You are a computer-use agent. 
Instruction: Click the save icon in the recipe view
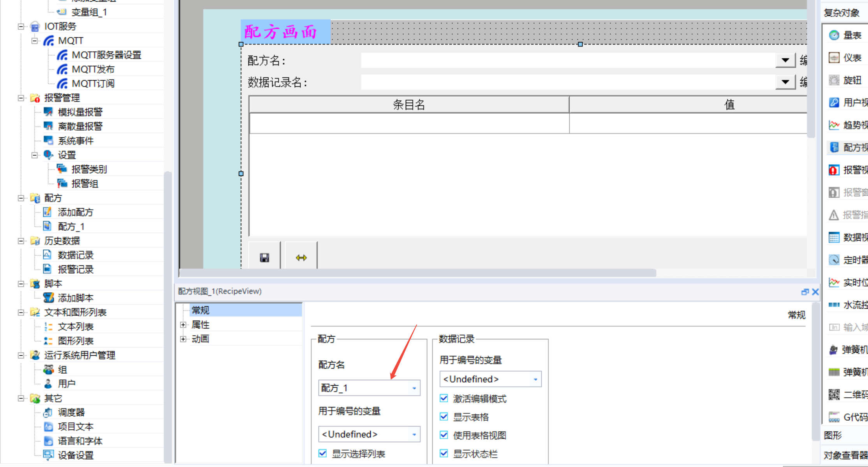click(x=264, y=257)
